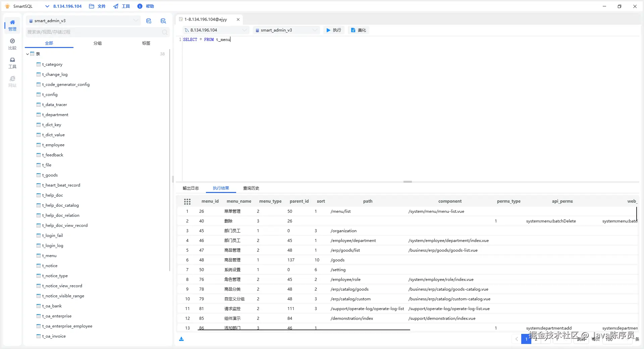Select the t_menu table in tree

click(49, 256)
